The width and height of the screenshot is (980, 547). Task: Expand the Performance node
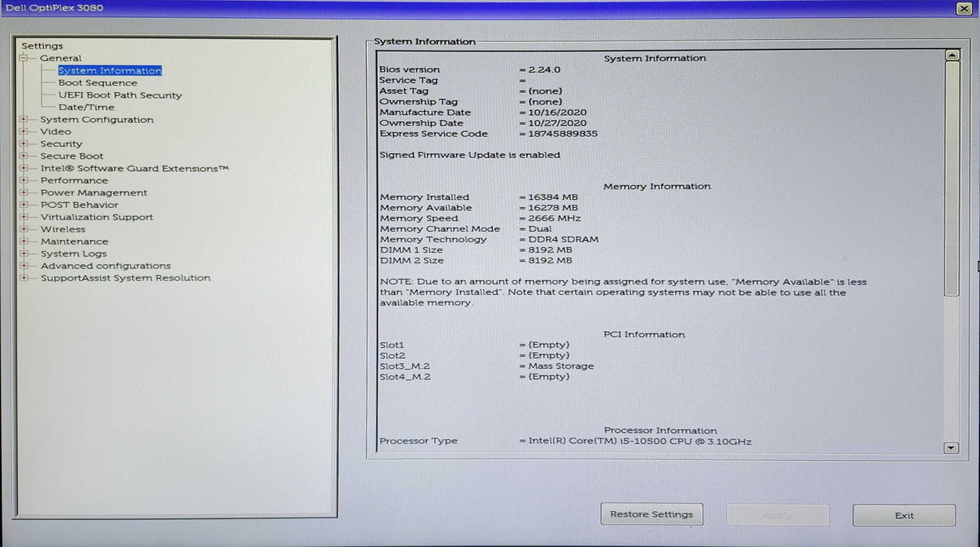coord(23,181)
